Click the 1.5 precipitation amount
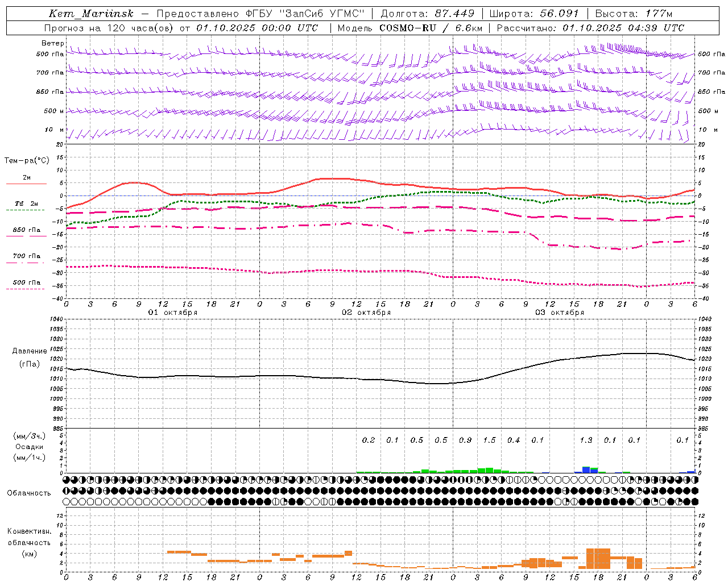 coord(489,440)
